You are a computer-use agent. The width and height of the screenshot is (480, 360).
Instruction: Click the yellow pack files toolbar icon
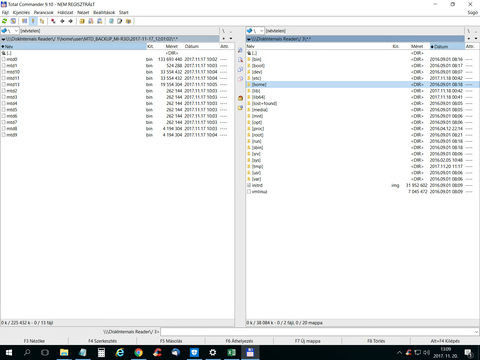tap(82, 21)
